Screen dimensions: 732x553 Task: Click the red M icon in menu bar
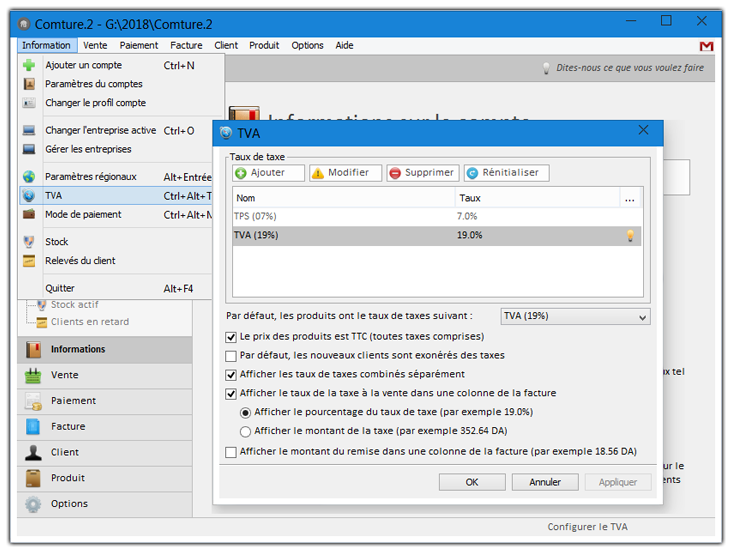coord(706,46)
